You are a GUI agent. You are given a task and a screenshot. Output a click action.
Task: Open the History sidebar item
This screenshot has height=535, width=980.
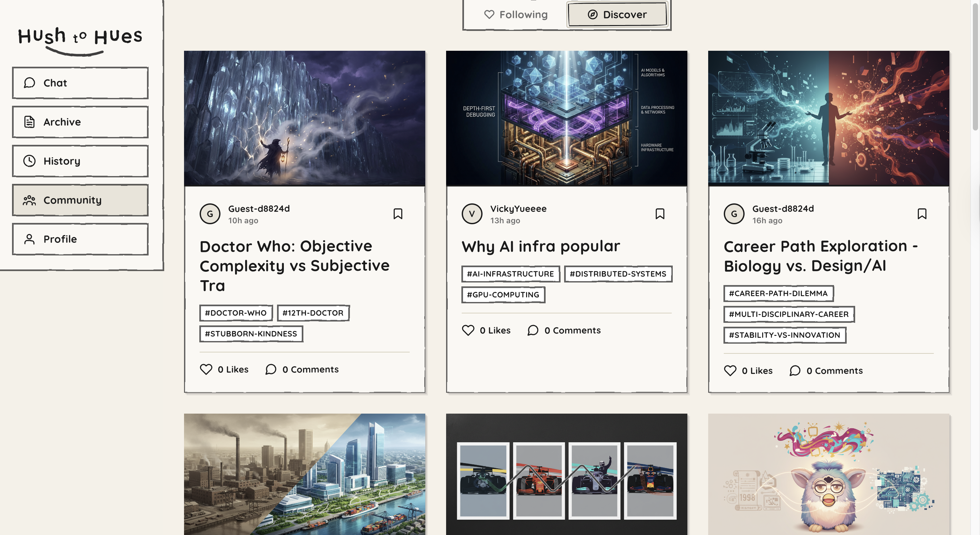click(x=80, y=161)
